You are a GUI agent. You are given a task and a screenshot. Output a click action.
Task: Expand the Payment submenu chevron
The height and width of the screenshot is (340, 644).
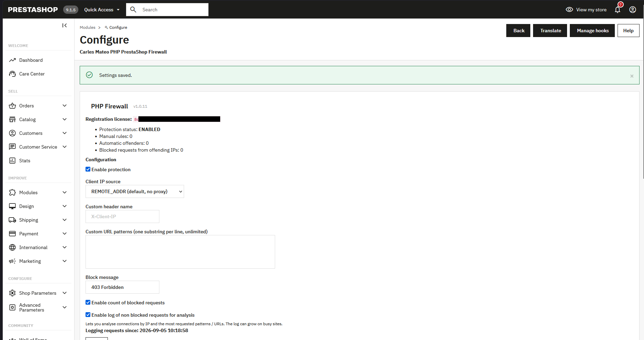tap(65, 234)
